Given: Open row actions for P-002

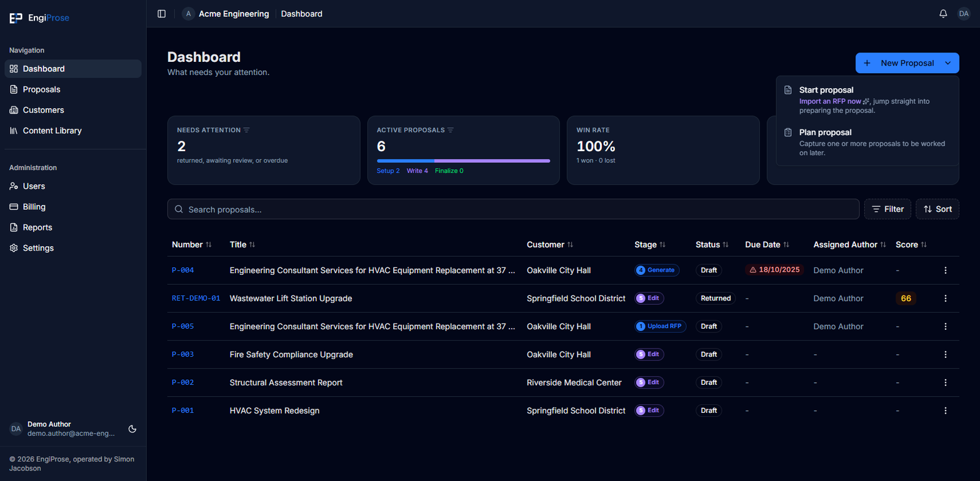Looking at the screenshot, I should click(945, 382).
